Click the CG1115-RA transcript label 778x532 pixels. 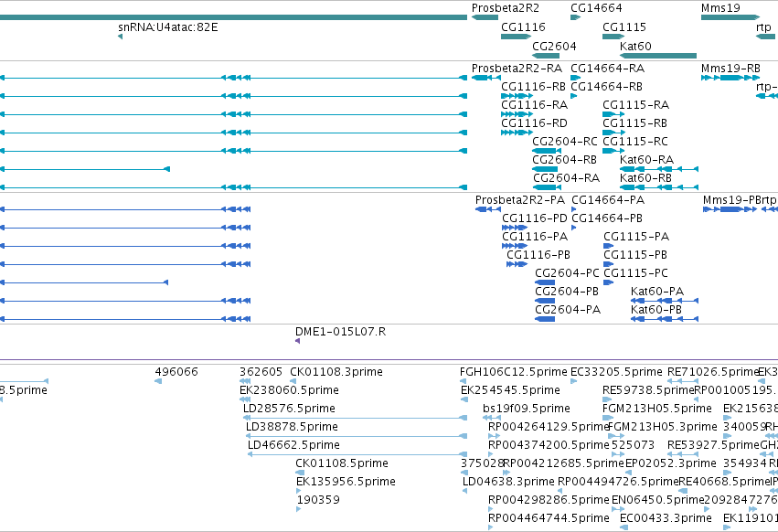pyautogui.click(x=635, y=105)
